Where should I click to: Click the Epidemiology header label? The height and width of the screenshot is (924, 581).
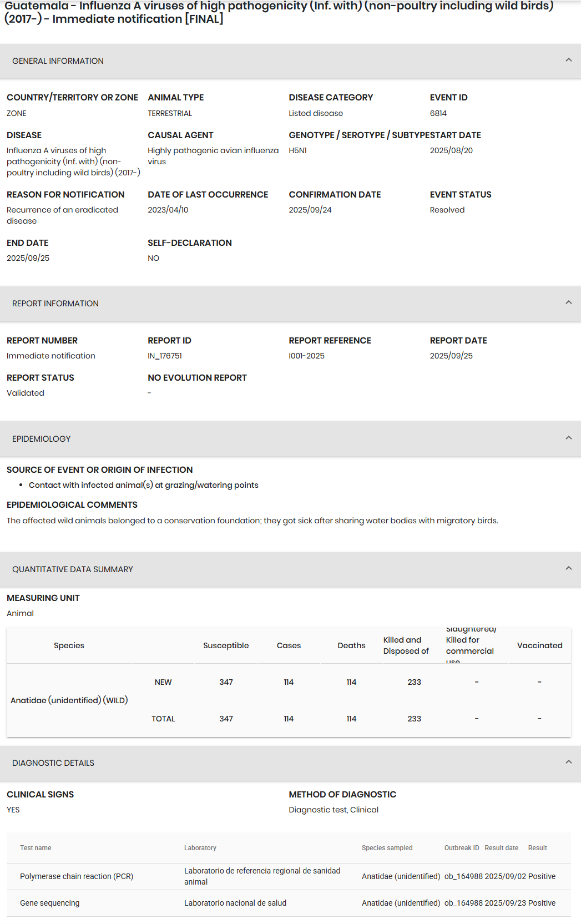(42, 439)
